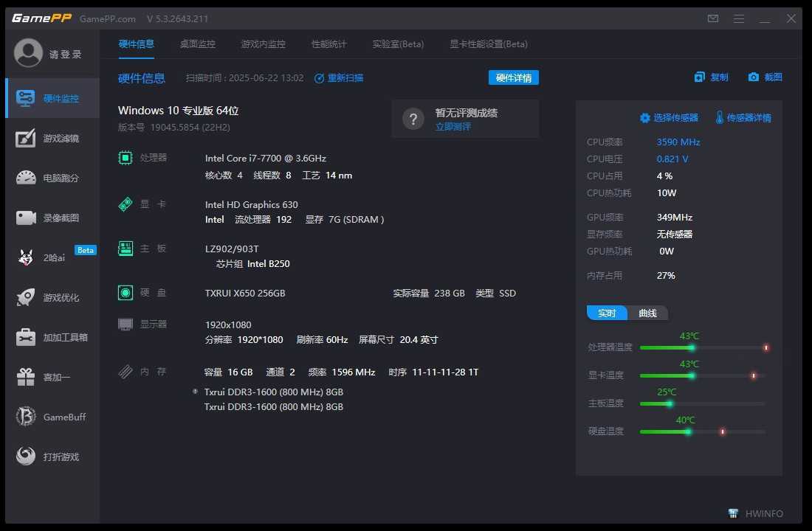Click 截图 screenshot button
Image resolution: width=812 pixels, height=531 pixels.
[765, 77]
